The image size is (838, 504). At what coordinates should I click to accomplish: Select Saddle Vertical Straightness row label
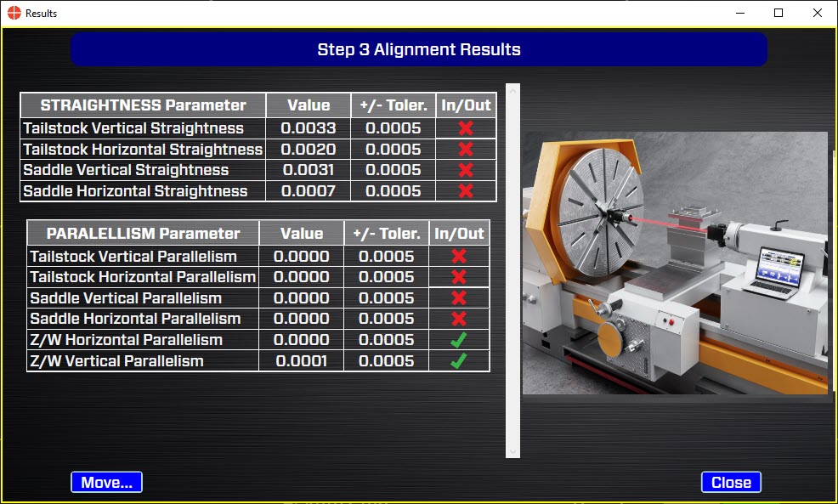coord(126,170)
